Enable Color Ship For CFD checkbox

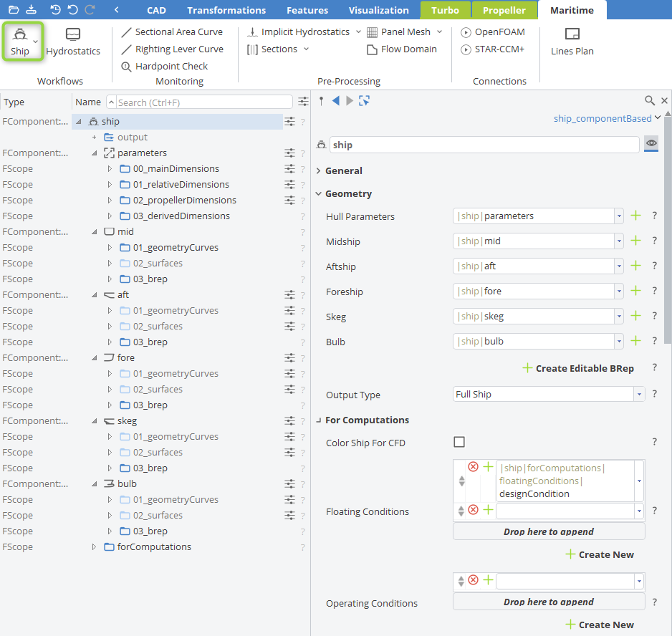pyautogui.click(x=459, y=442)
